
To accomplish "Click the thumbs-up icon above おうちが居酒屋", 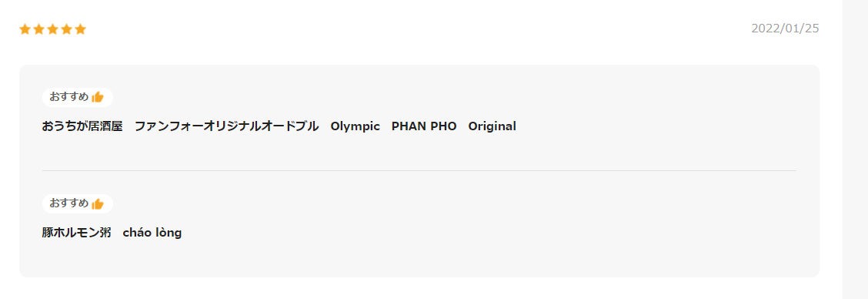I will (98, 97).
